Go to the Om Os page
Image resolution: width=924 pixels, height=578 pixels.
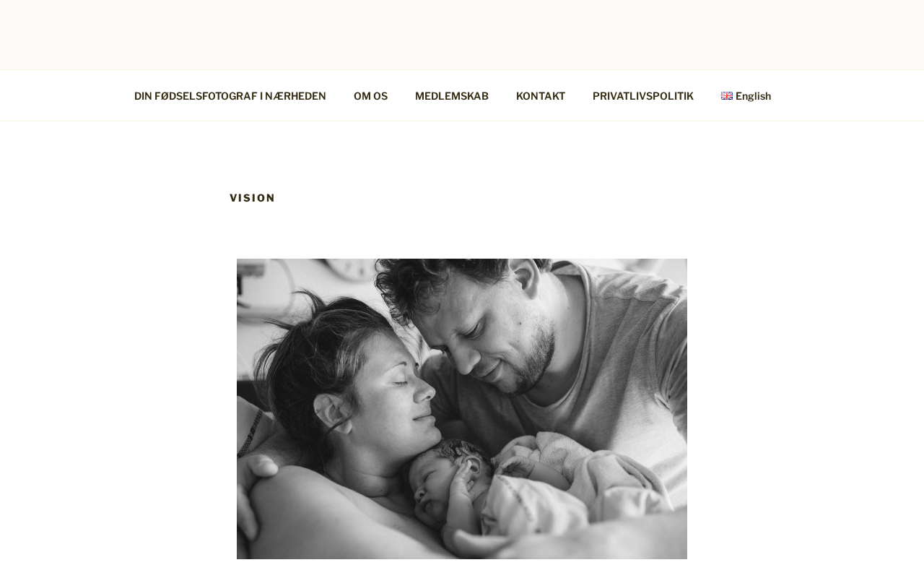(370, 96)
